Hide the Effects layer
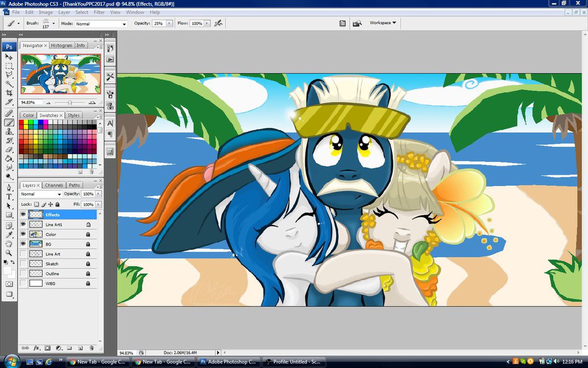This screenshot has height=368, width=588. [x=23, y=214]
